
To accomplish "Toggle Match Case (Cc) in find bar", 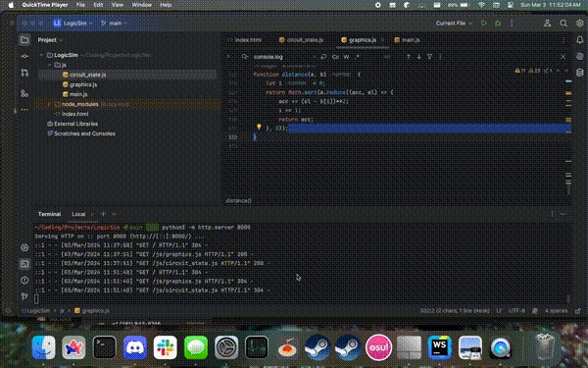I will pos(335,57).
